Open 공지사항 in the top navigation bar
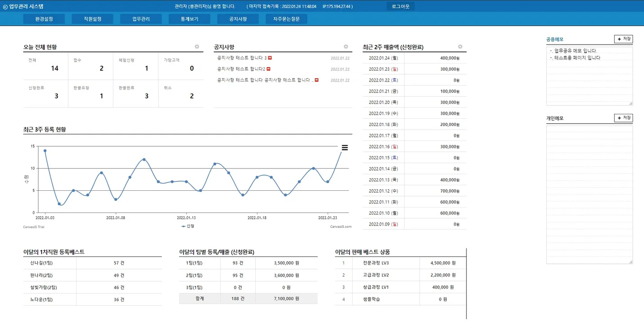 (238, 19)
